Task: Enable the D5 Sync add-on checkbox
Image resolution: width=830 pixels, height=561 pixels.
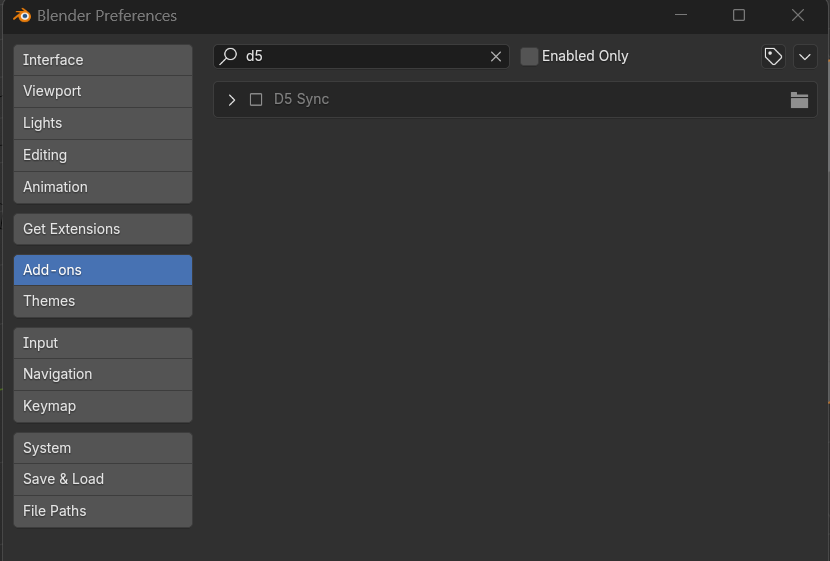Action: [256, 100]
